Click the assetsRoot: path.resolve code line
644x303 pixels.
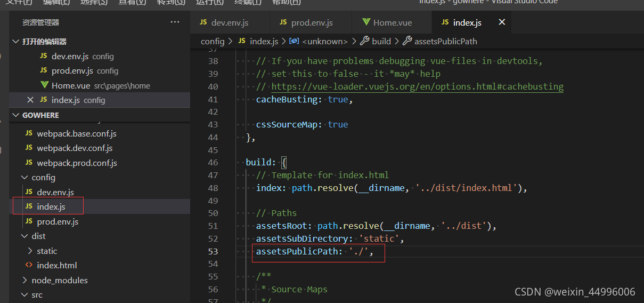pyautogui.click(x=376, y=226)
